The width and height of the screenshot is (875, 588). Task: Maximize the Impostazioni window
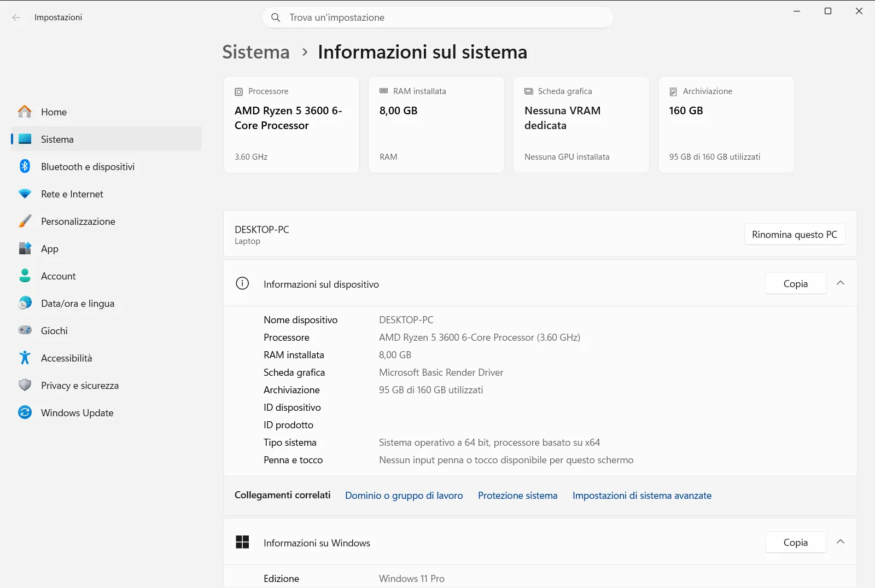point(828,11)
